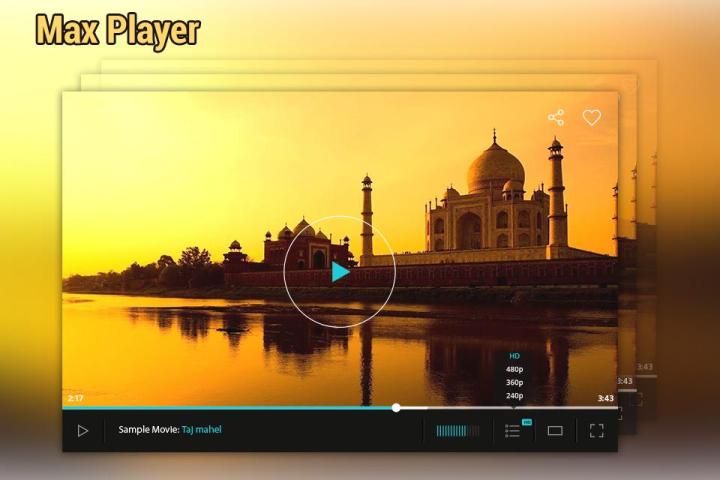Viewport: 720px width, 480px height.
Task: Open the quality settings list icon
Action: point(512,431)
